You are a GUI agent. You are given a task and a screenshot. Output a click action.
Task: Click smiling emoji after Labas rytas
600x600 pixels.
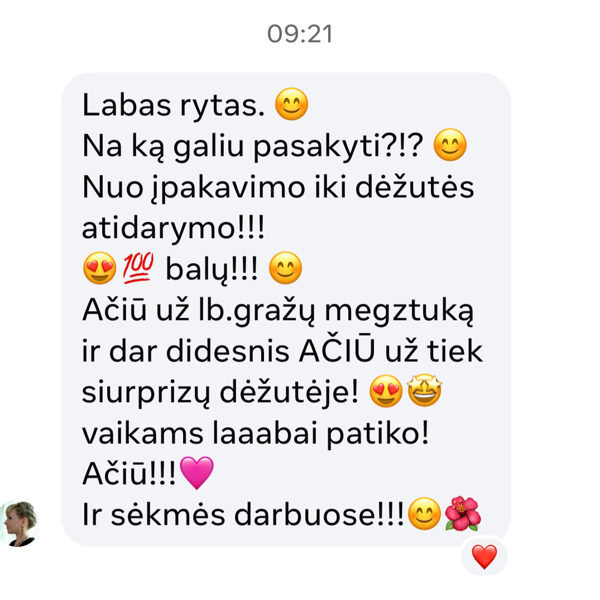[292, 104]
